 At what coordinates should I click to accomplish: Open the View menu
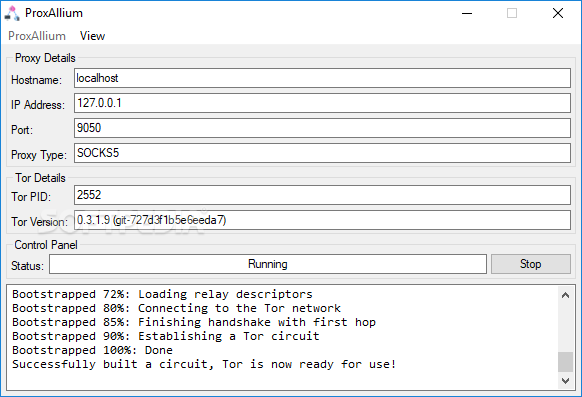[92, 36]
